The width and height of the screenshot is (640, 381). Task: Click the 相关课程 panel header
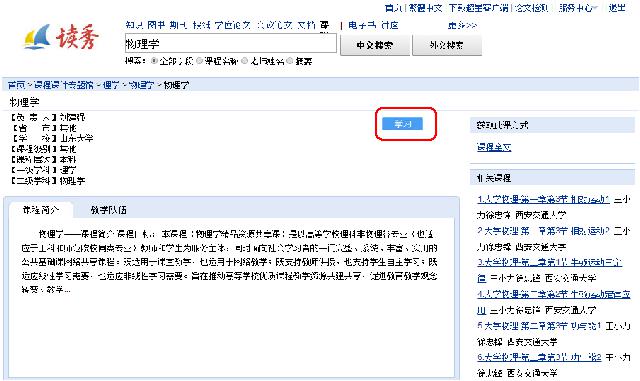point(553,178)
